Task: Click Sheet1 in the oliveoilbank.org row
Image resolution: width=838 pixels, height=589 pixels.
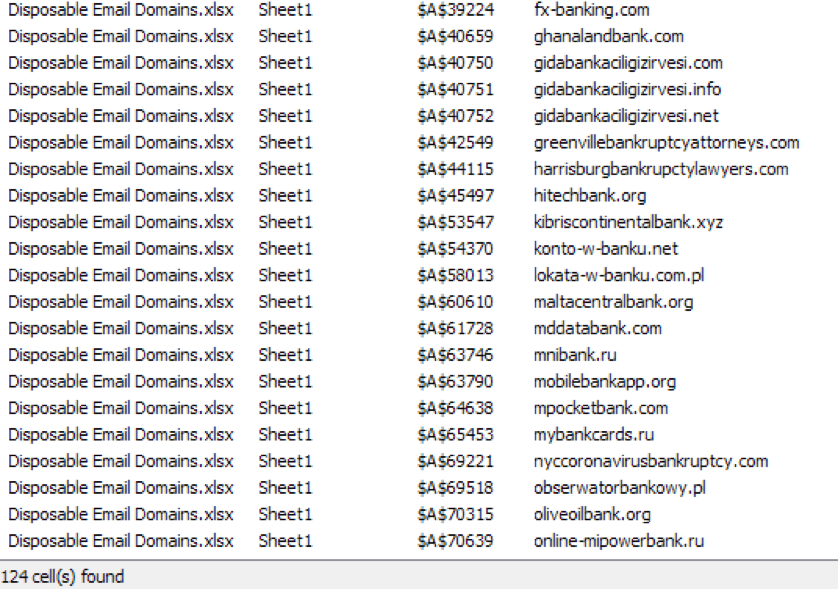Action: [285, 514]
